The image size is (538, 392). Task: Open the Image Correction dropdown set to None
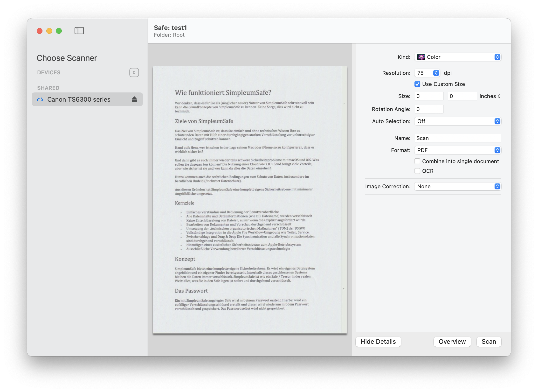click(458, 186)
